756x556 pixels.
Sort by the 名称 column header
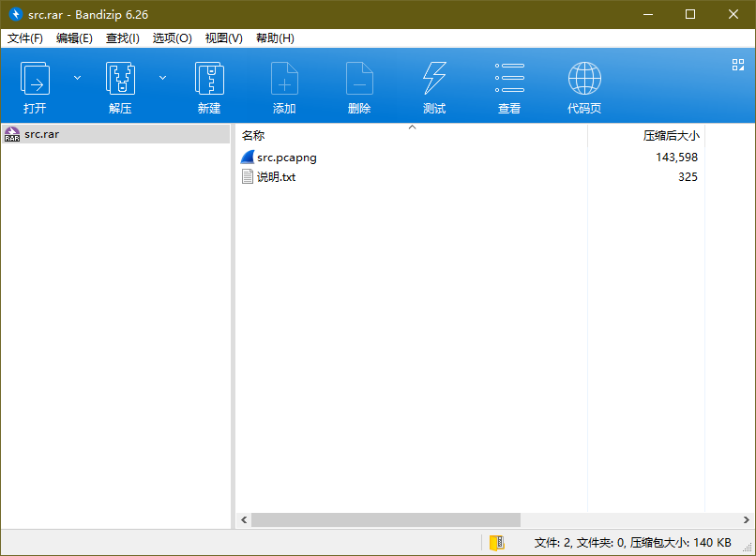(x=412, y=136)
